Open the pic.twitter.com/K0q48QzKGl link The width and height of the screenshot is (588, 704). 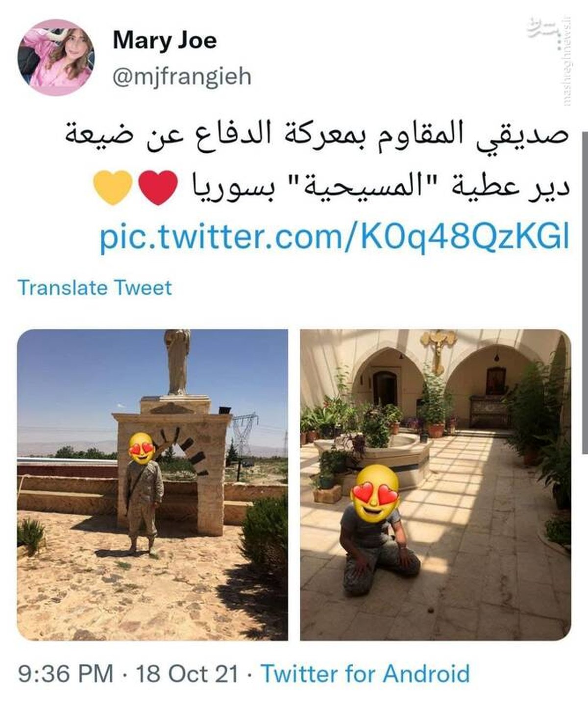click(x=335, y=240)
